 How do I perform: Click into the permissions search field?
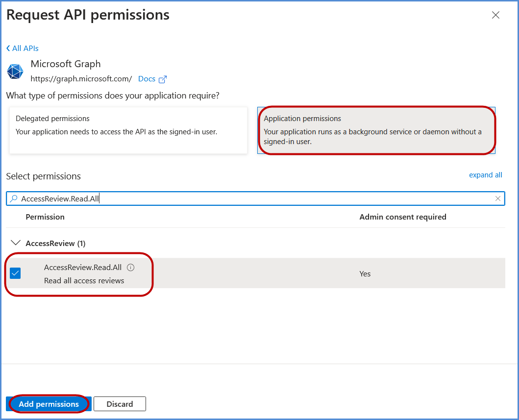pos(255,198)
